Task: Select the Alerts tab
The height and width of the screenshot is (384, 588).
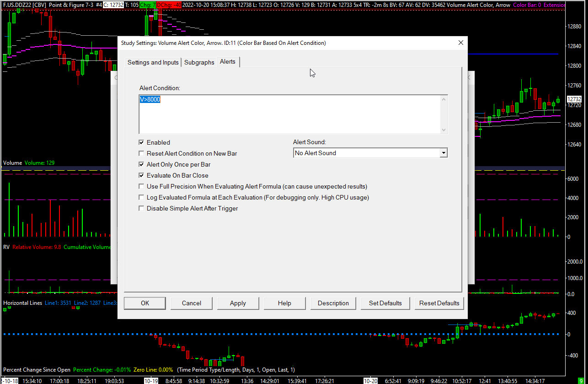Action: (228, 61)
